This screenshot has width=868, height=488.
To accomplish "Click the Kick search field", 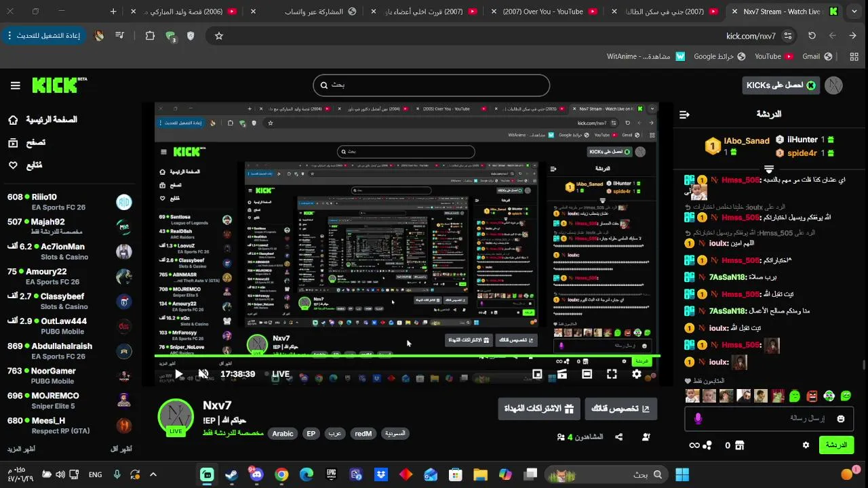I will click(x=431, y=85).
